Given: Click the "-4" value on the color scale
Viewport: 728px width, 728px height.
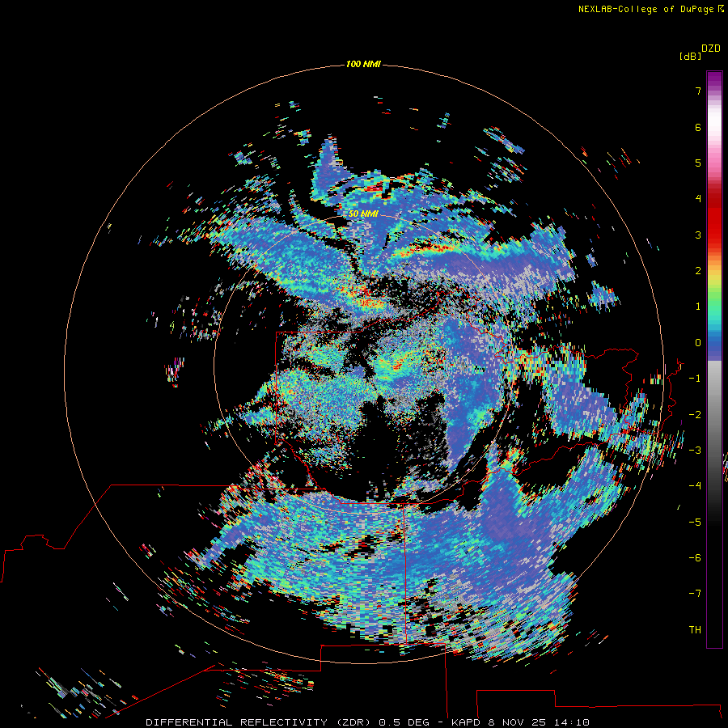Looking at the screenshot, I should 695,486.
